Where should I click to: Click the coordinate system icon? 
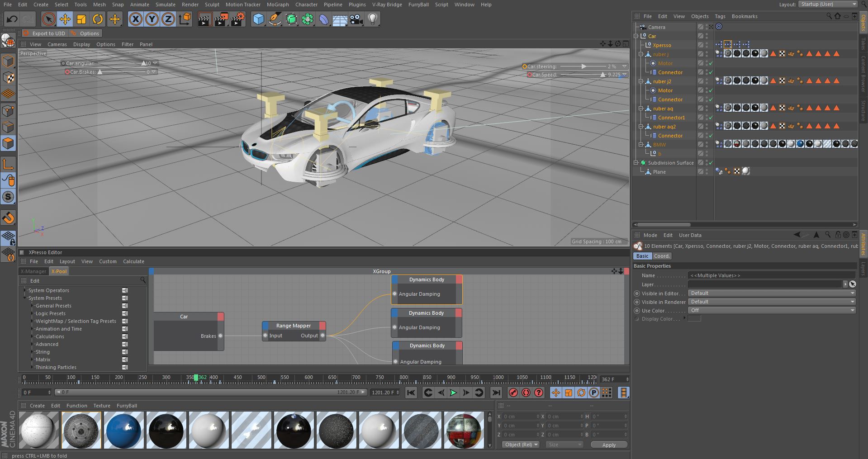coord(185,19)
